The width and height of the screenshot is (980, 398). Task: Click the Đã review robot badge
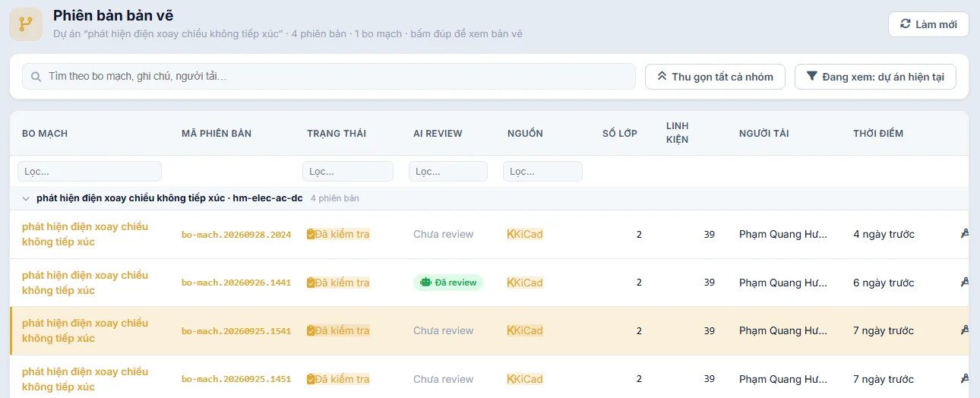point(448,283)
